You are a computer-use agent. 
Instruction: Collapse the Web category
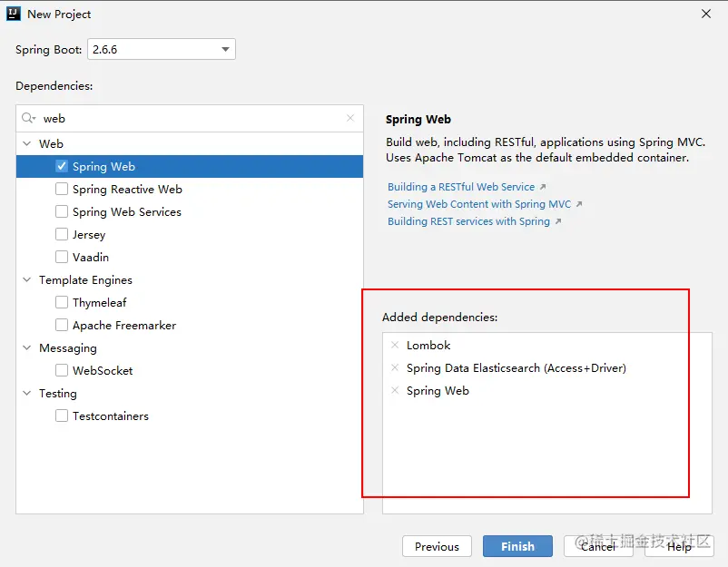(x=27, y=143)
